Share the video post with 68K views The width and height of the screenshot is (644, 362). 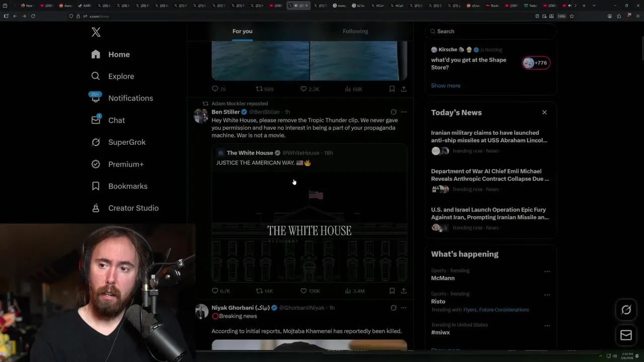coord(404,89)
